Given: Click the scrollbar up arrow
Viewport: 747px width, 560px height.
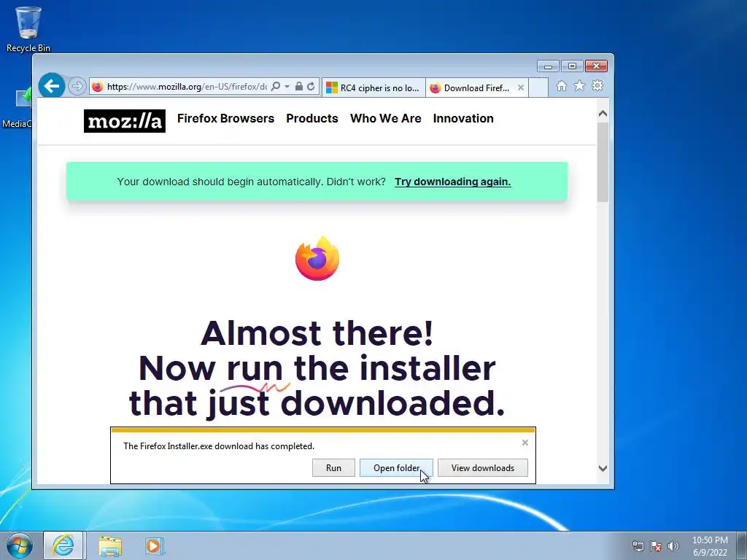Looking at the screenshot, I should pos(603,113).
